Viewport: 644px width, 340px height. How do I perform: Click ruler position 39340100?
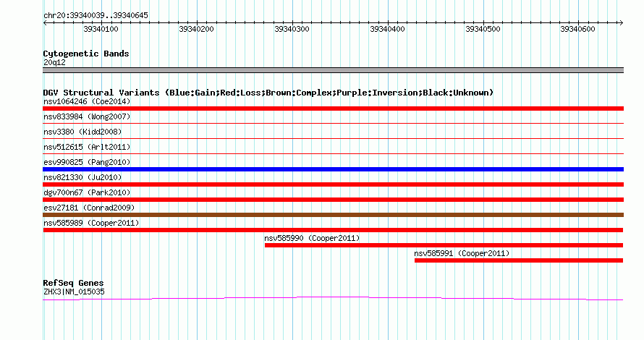[x=101, y=29]
